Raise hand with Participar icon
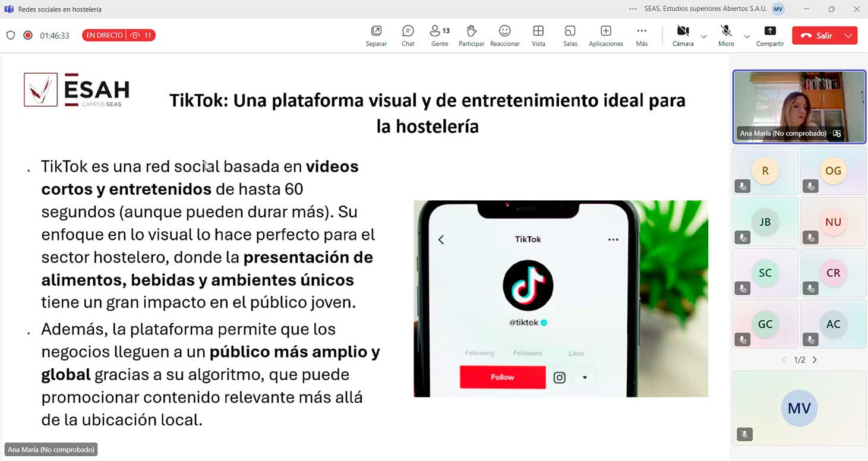The width and height of the screenshot is (868, 461). coord(471,36)
